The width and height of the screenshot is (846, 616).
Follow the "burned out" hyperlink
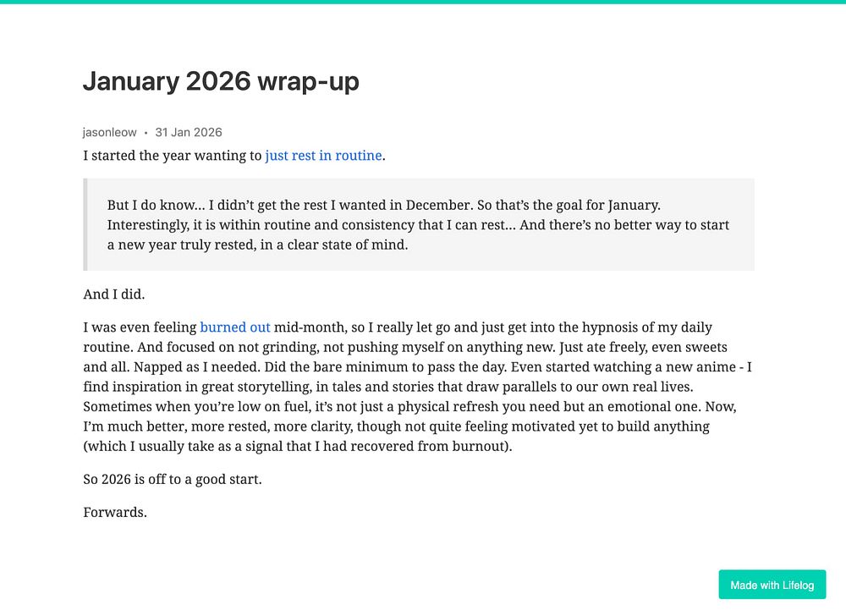tap(235, 327)
